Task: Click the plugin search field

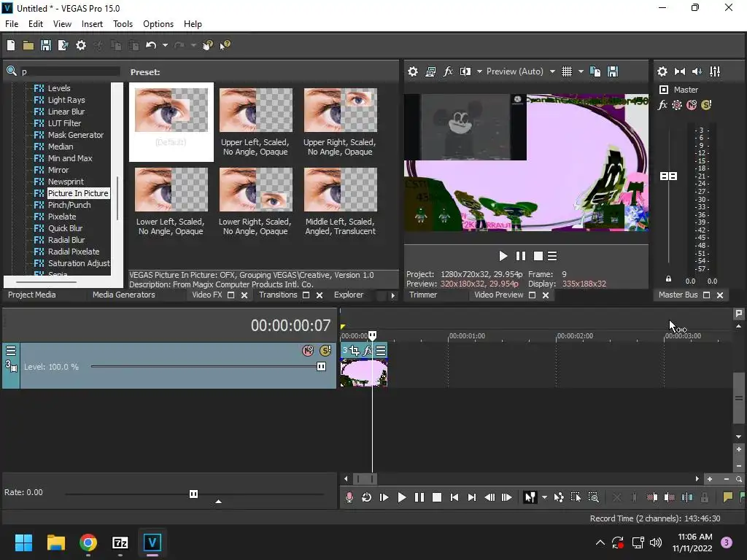Action: (69, 71)
